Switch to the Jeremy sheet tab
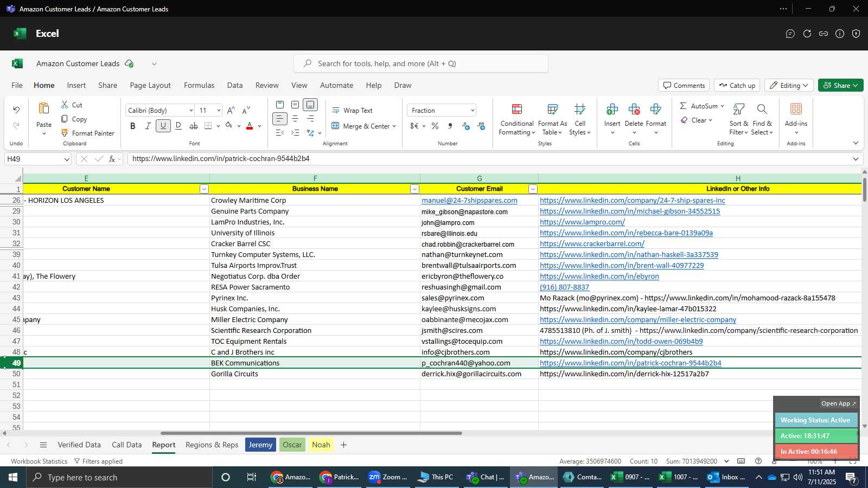This screenshot has width=868, height=488. 261,445
